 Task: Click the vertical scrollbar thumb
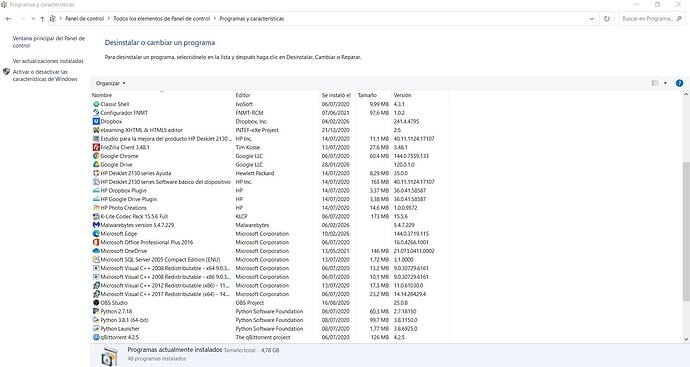tap(686, 231)
